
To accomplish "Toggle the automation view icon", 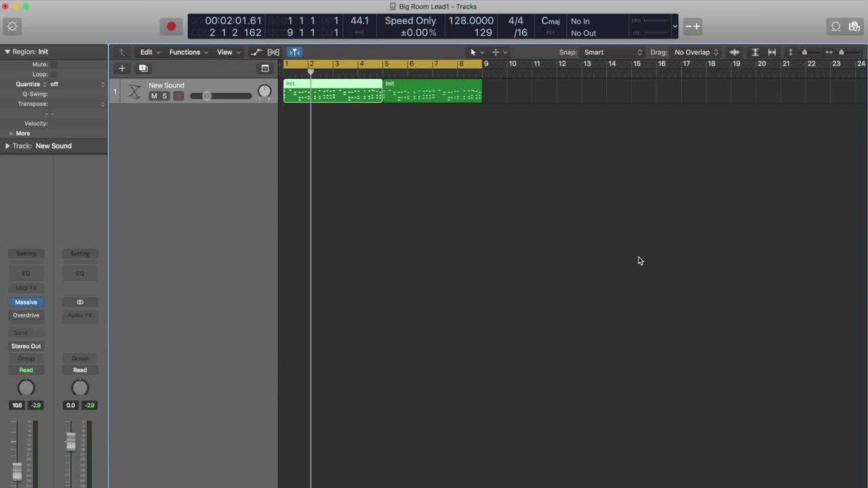I will [256, 52].
